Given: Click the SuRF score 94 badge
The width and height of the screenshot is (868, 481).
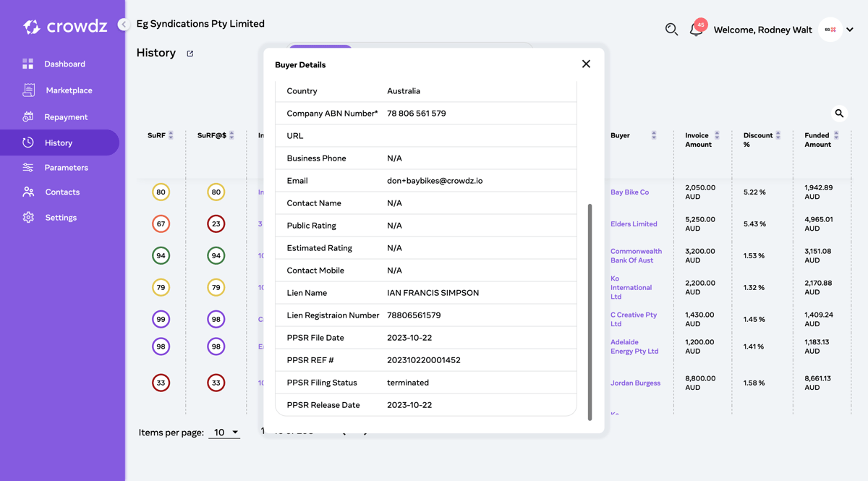Looking at the screenshot, I should [161, 255].
